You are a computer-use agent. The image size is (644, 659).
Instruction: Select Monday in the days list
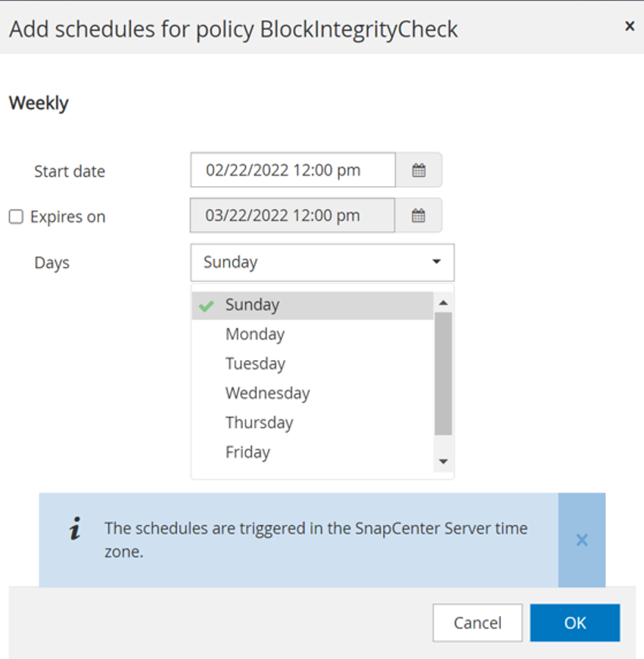tap(255, 334)
